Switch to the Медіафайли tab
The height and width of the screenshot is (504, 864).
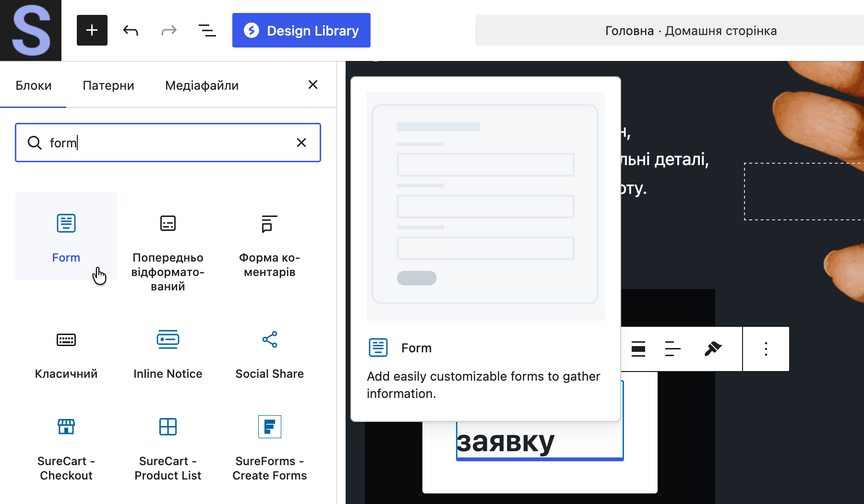(202, 85)
